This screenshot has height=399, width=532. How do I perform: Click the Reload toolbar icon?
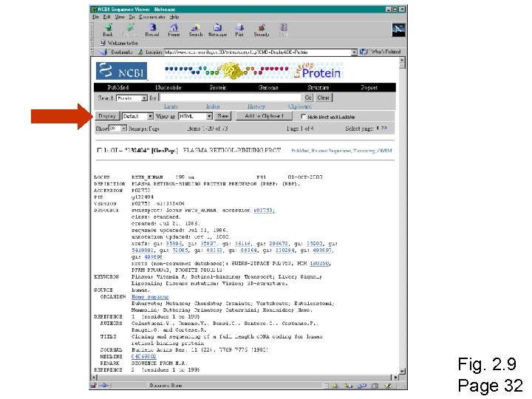[152, 30]
